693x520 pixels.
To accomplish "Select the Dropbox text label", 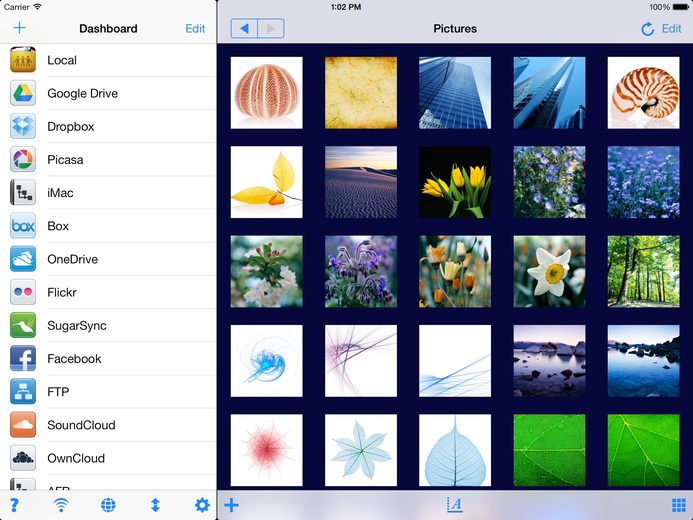I will (x=71, y=126).
